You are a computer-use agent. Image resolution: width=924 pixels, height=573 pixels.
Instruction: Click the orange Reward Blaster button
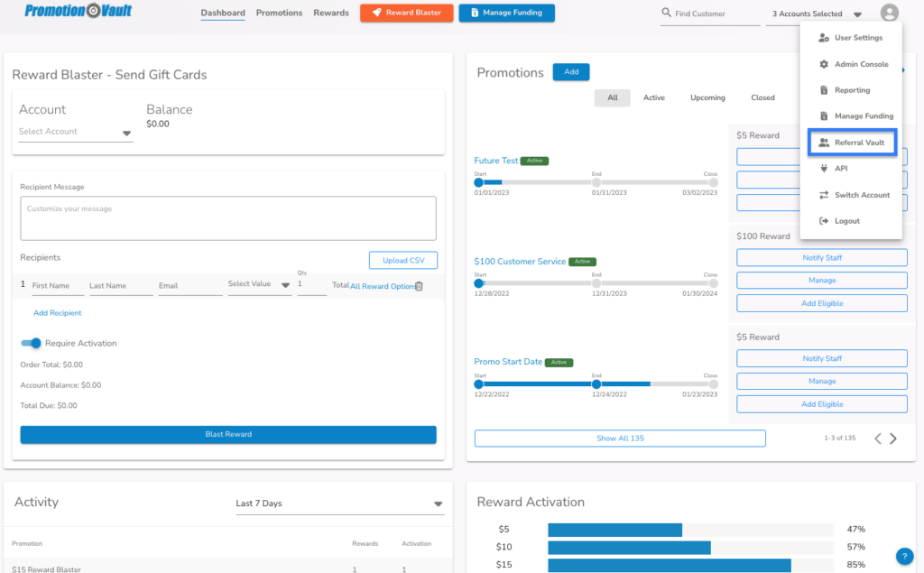[x=407, y=13]
